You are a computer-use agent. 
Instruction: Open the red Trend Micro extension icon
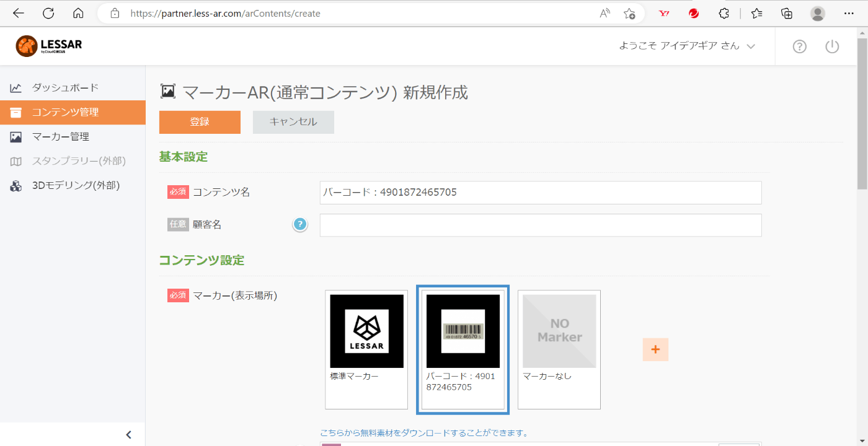694,13
